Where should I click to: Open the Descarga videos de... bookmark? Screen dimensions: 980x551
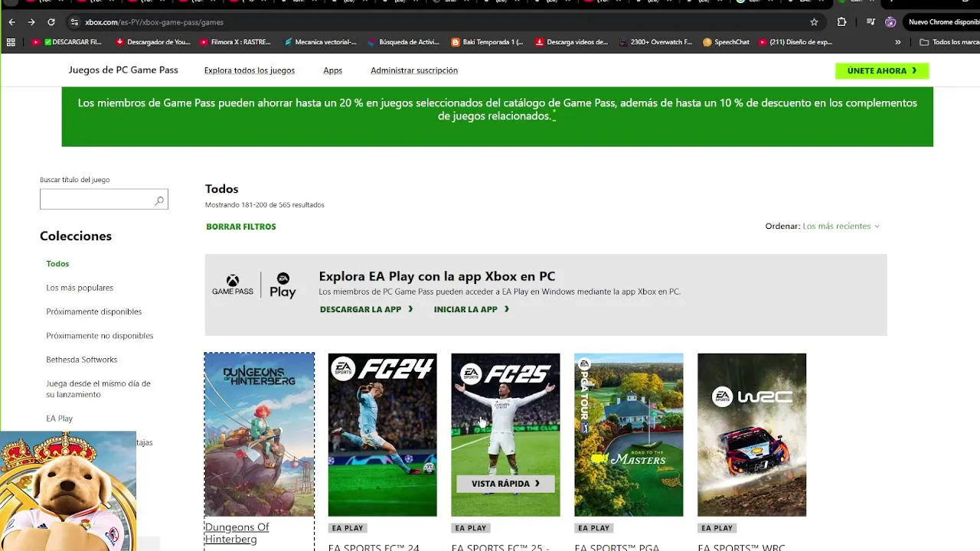(572, 42)
